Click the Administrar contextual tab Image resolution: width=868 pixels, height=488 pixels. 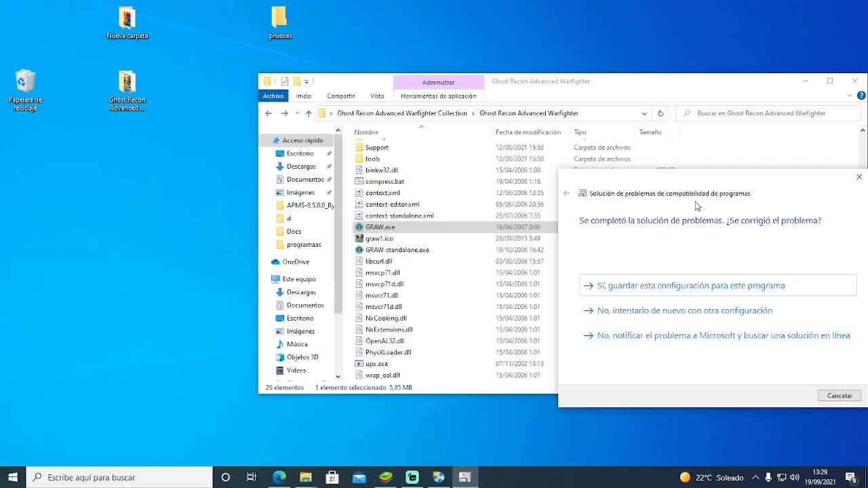coord(438,82)
